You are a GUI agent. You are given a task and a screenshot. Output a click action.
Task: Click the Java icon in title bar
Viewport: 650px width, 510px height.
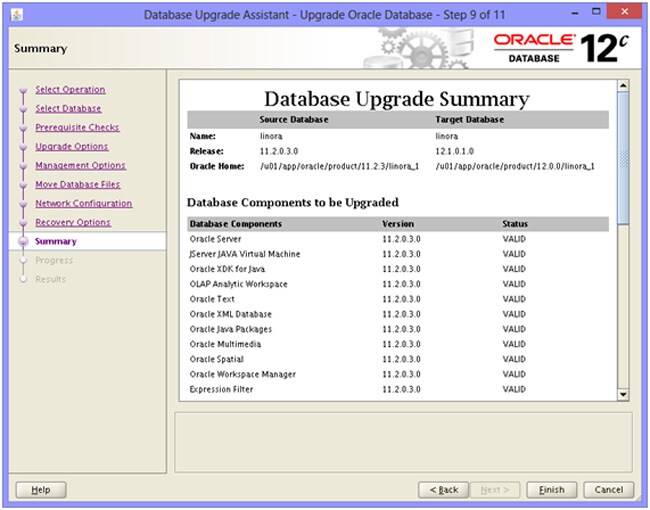coord(17,15)
